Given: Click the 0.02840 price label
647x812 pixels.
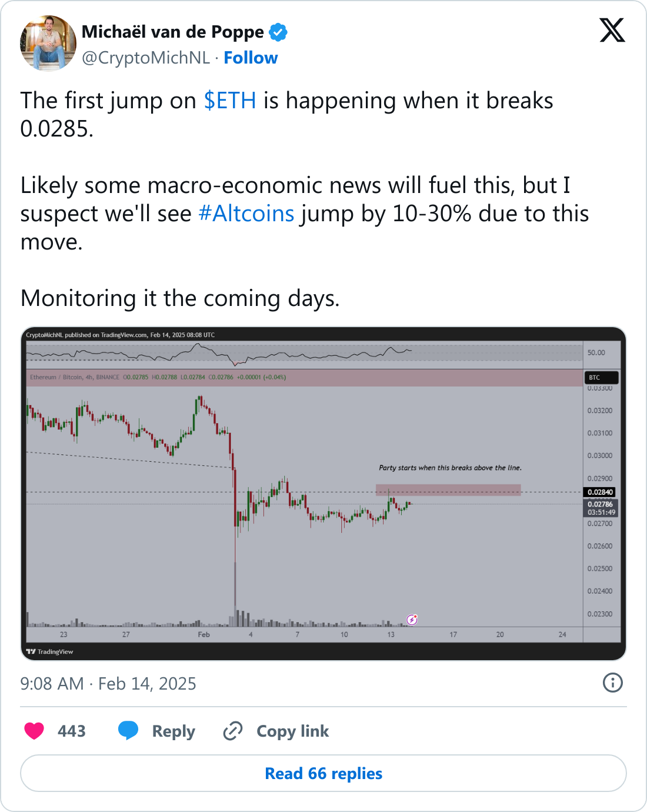Looking at the screenshot, I should [x=600, y=492].
